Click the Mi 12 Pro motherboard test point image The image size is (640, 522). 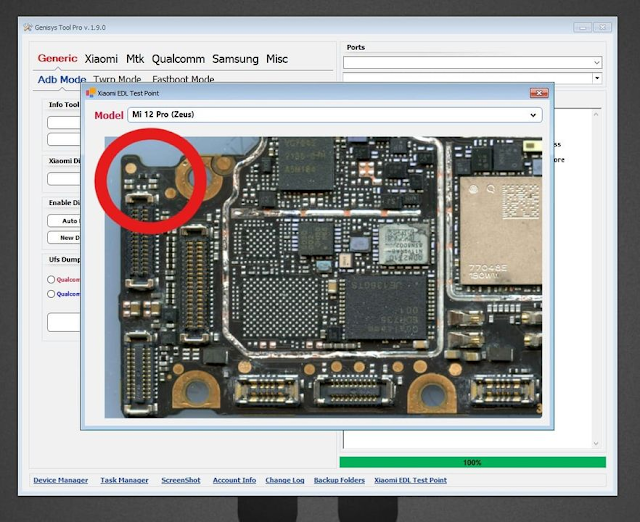[x=323, y=277]
